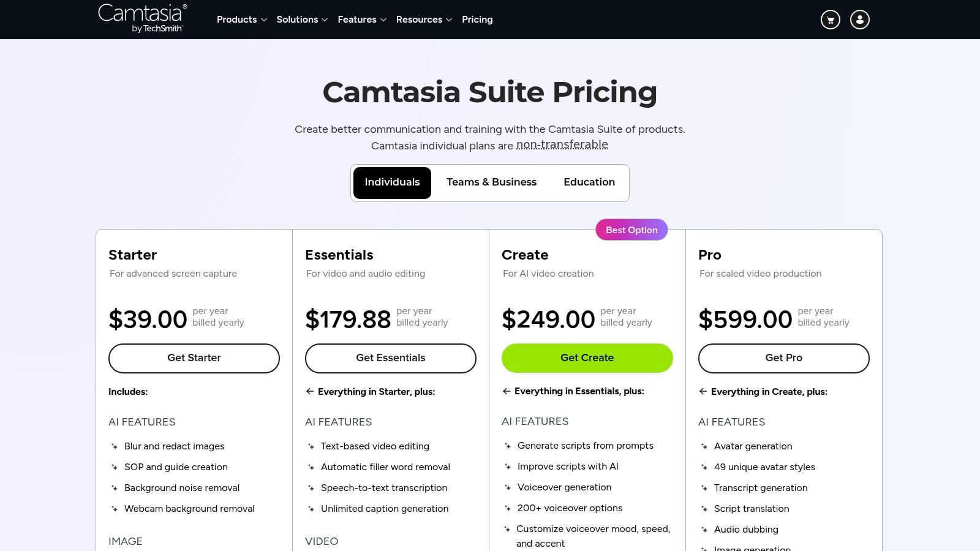Image resolution: width=980 pixels, height=551 pixels.
Task: Click the Camtasia by TechSmith logo
Action: (142, 18)
